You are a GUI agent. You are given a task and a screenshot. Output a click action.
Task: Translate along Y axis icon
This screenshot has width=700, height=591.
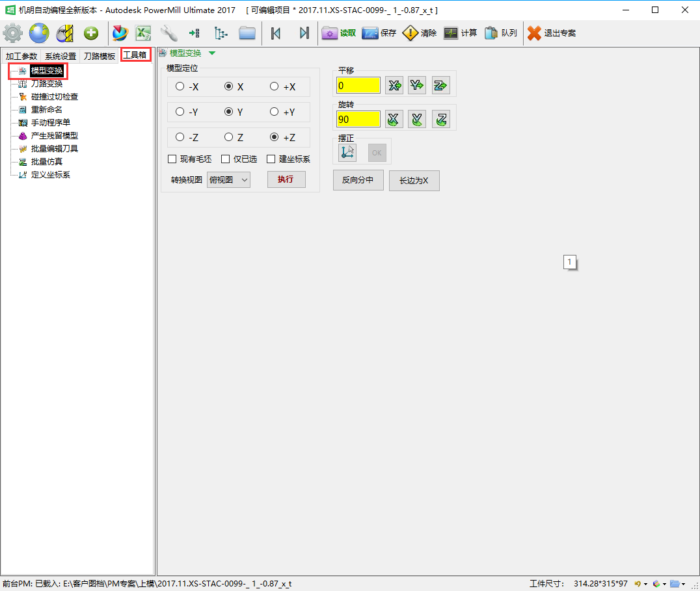click(x=417, y=85)
